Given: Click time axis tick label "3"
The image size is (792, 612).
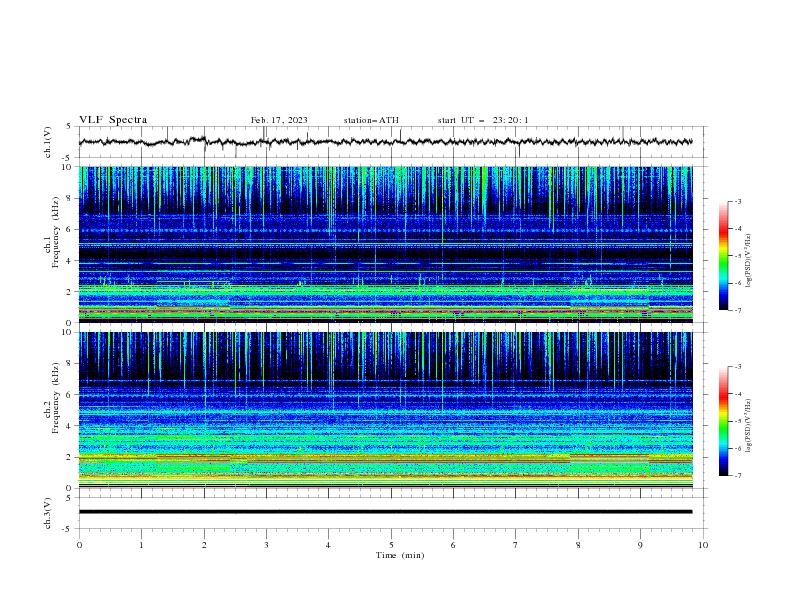Looking at the screenshot, I should (x=266, y=545).
